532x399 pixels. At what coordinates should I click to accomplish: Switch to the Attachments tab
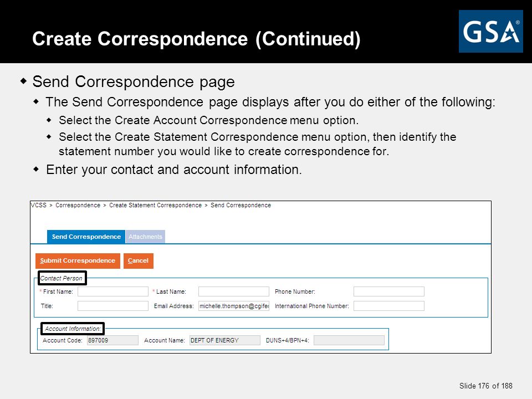[145, 237]
